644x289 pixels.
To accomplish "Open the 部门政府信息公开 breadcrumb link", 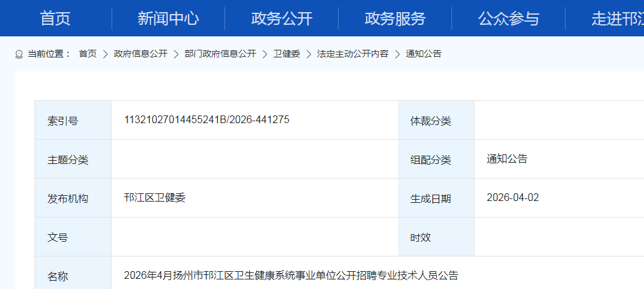I will tap(220, 54).
